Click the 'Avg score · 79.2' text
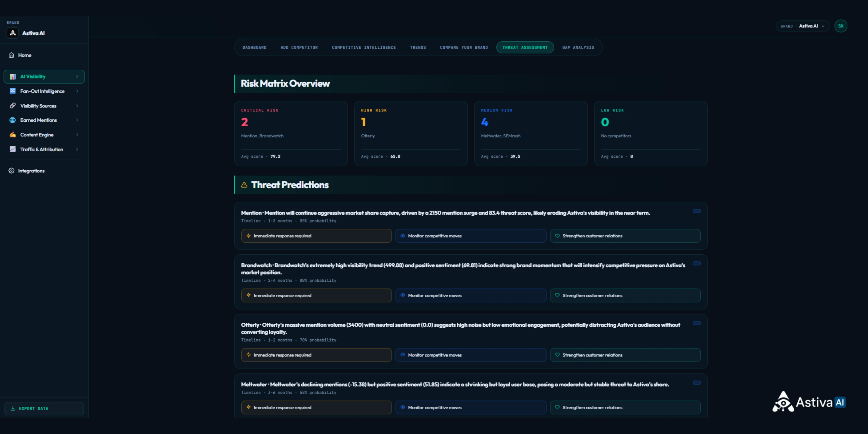This screenshot has height=434, width=868. tap(260, 156)
